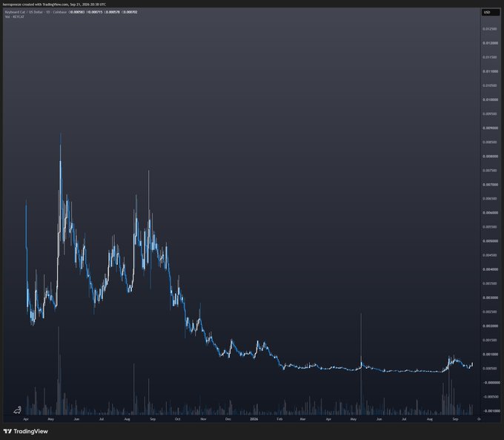504x440 pixels.
Task: Click the Feb label on time axis
Action: tap(279, 419)
